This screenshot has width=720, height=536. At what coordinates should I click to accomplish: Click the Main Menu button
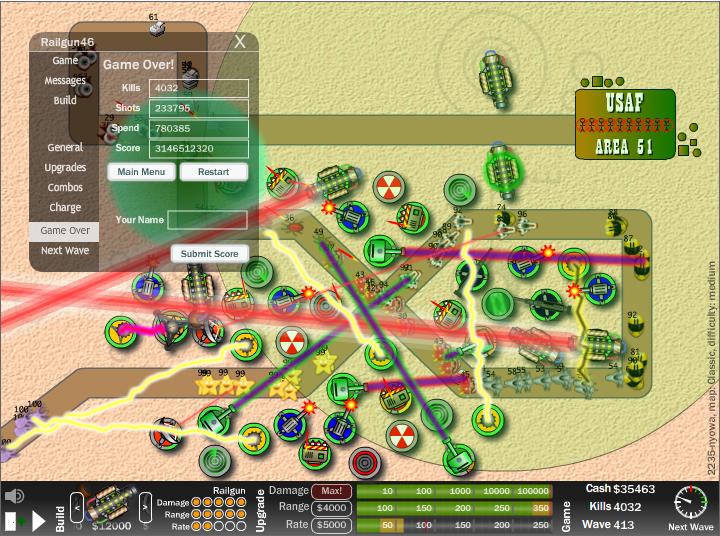pyautogui.click(x=141, y=172)
